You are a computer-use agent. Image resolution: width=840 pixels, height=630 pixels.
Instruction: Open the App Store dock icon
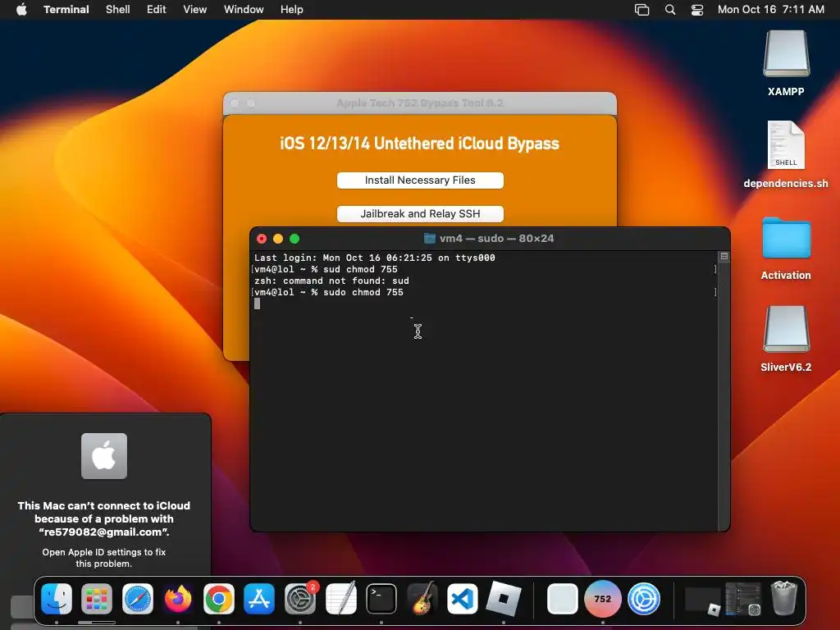(x=259, y=599)
